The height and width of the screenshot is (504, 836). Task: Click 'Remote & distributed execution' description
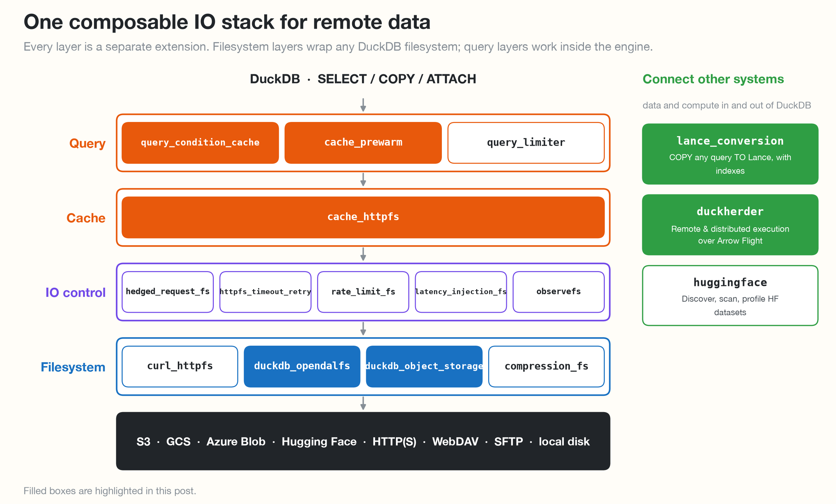pos(730,235)
